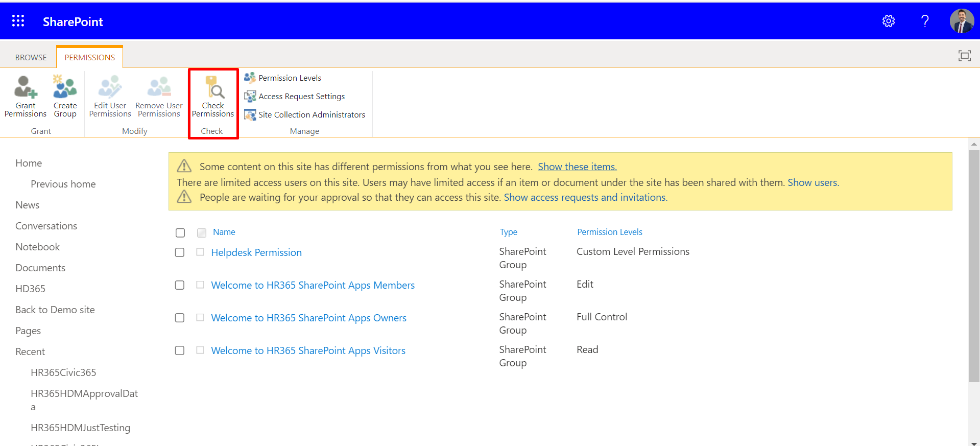Click the Permission Levels icon
This screenshot has height=446, width=980.
250,78
